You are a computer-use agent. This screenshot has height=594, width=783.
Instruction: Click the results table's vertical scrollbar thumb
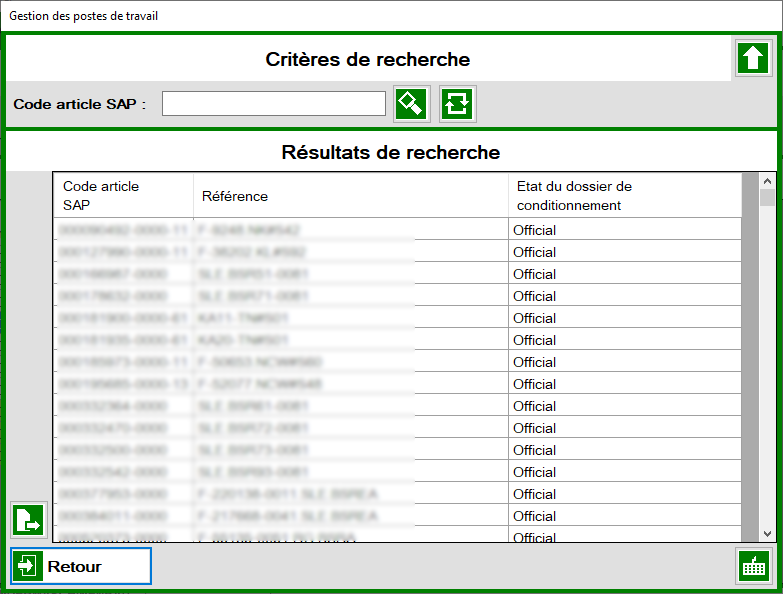point(767,198)
